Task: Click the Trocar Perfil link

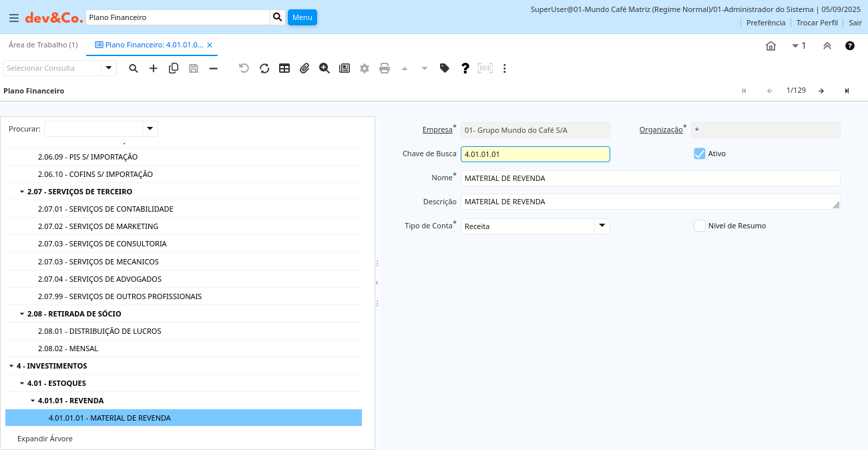Action: coord(817,23)
